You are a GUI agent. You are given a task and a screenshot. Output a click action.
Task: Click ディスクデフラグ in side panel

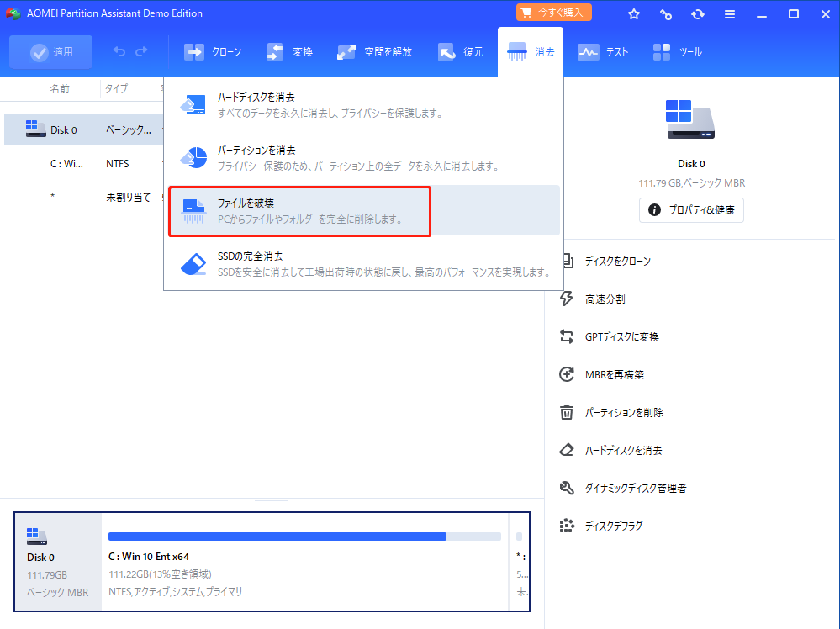click(x=613, y=526)
